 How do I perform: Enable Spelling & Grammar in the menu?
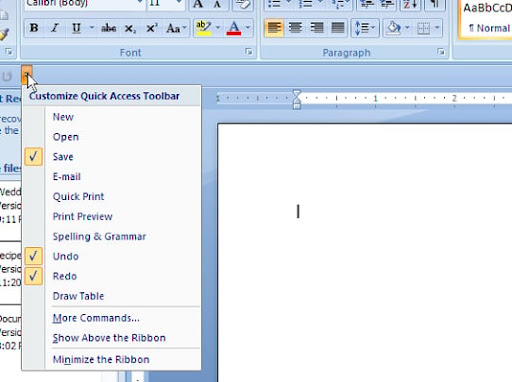pyautogui.click(x=112, y=237)
